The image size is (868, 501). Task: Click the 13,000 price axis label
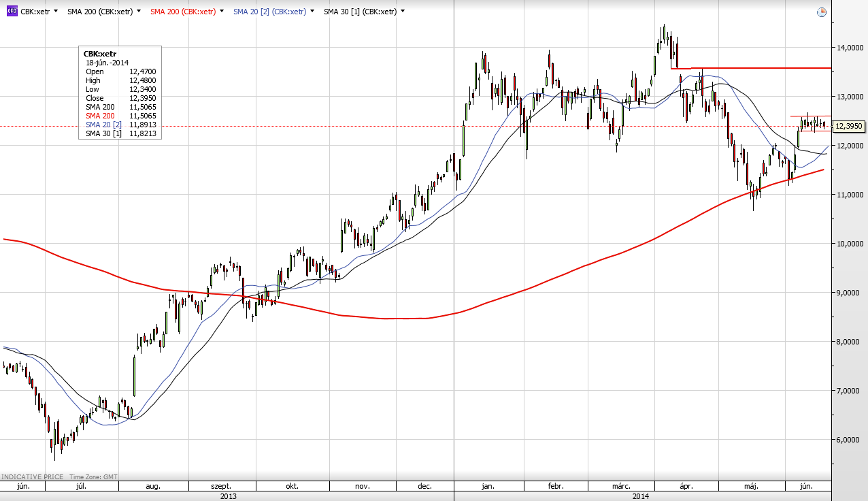tap(851, 97)
